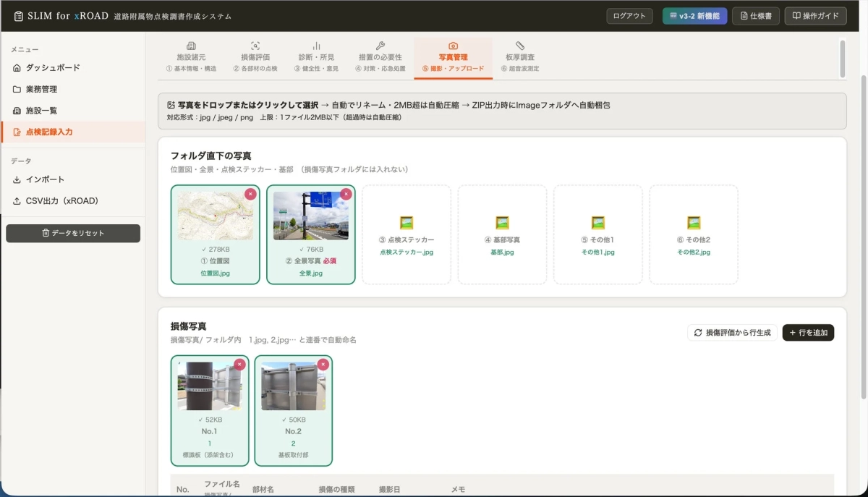Click the bar chart icon on 診断・所見 tab
This screenshot has width=868, height=497.
tap(316, 46)
